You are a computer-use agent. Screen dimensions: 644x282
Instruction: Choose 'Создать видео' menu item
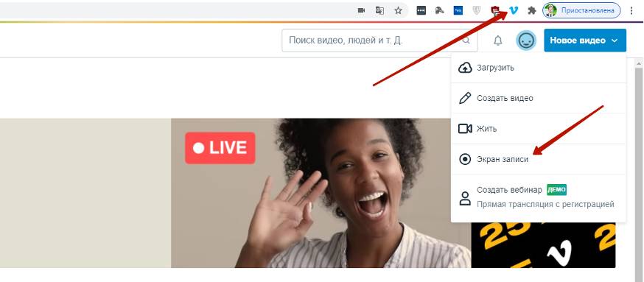point(539,98)
